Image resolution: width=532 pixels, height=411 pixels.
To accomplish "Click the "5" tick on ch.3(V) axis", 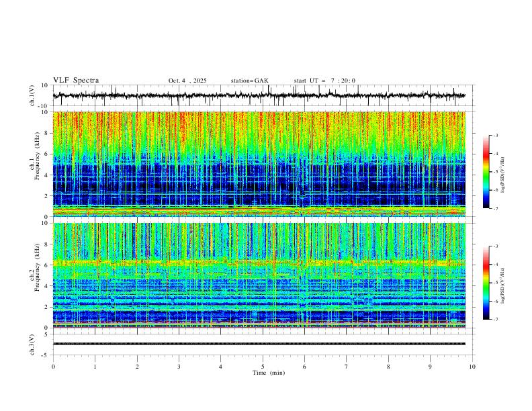I will click(46, 334).
